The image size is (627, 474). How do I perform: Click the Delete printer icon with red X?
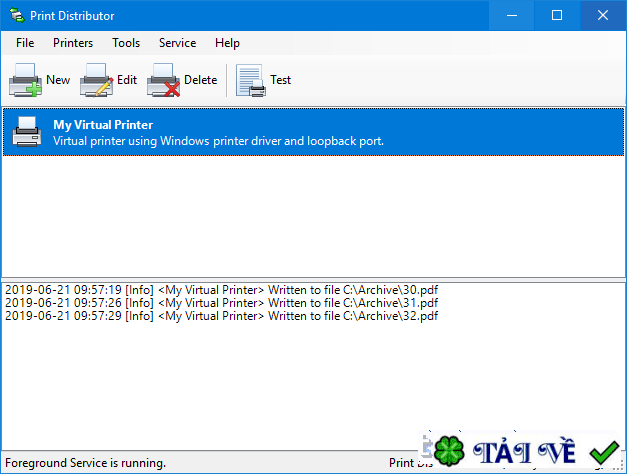[x=163, y=80]
